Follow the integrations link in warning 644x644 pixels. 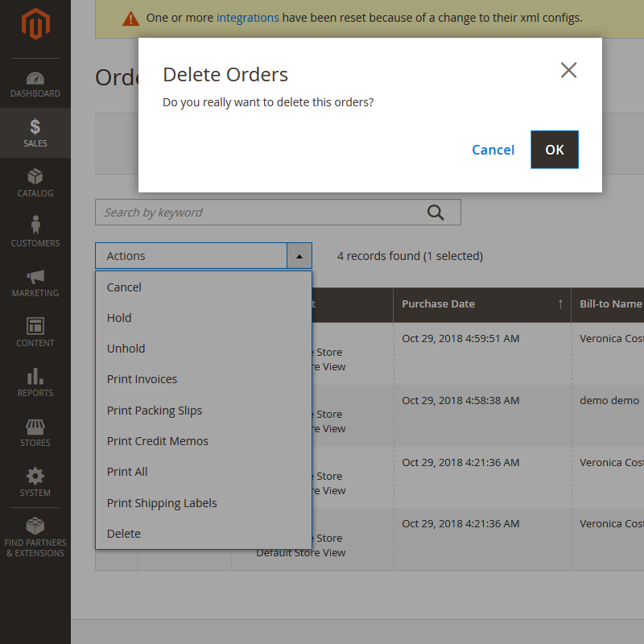[x=247, y=18]
